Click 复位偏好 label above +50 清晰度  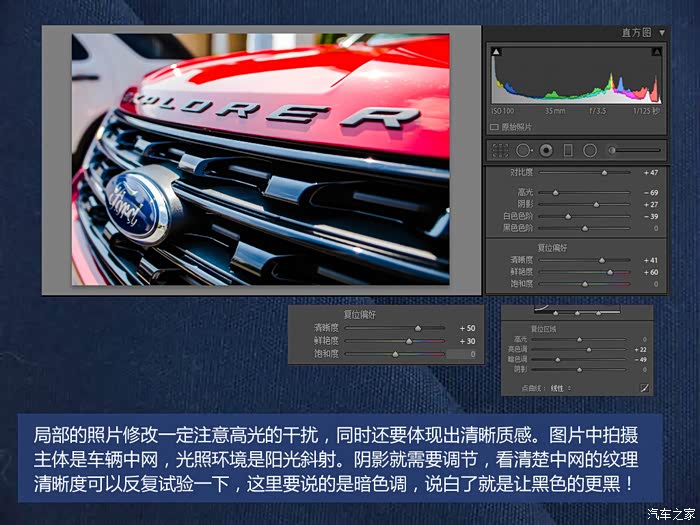[360, 315]
